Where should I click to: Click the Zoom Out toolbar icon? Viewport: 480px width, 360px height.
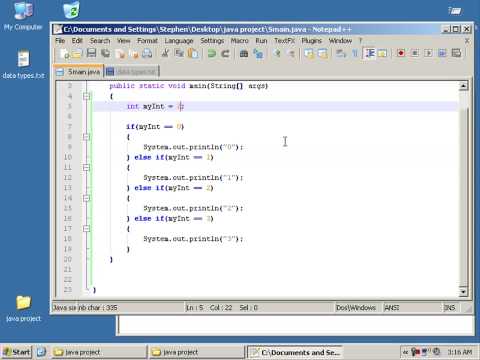pos(291,53)
